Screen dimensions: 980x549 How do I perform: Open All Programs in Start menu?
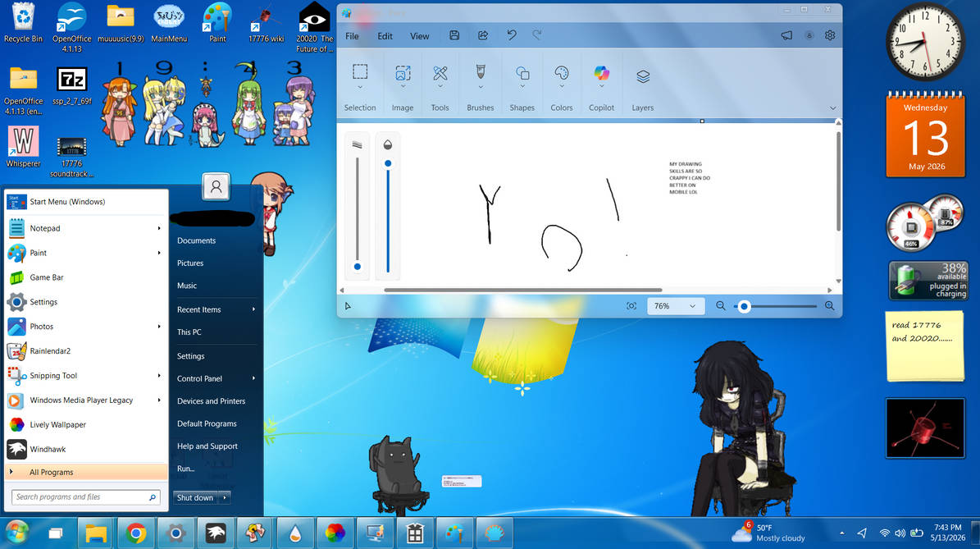86,472
